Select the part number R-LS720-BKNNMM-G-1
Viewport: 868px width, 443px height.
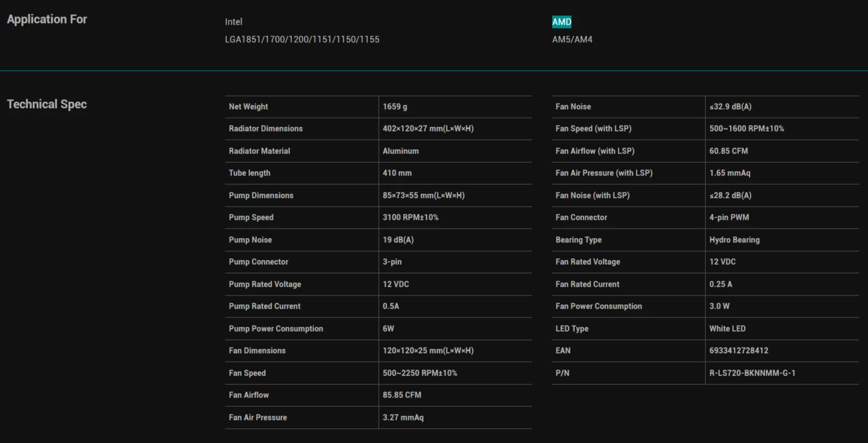[752, 373]
